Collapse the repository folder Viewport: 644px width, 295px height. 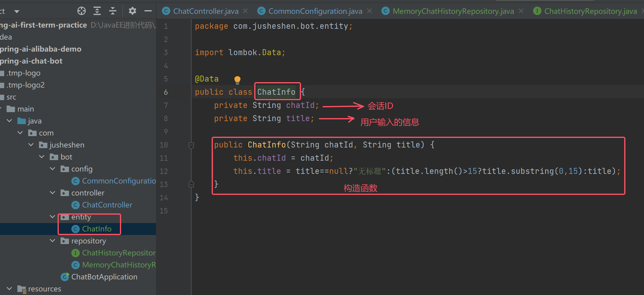pyautogui.click(x=52, y=241)
